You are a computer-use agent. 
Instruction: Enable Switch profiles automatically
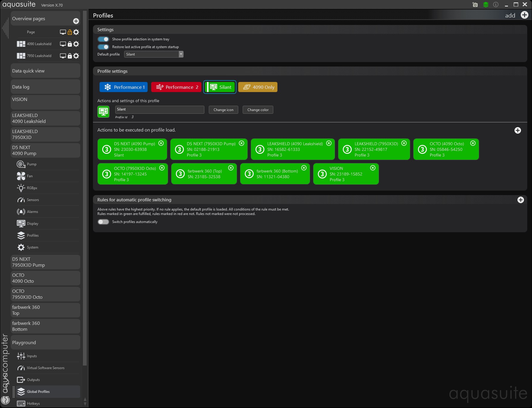tap(103, 222)
